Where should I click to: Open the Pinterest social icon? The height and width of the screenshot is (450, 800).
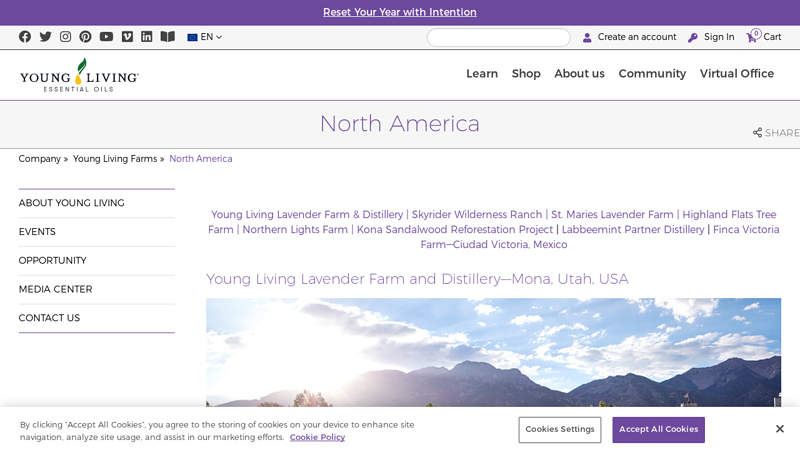coord(85,37)
